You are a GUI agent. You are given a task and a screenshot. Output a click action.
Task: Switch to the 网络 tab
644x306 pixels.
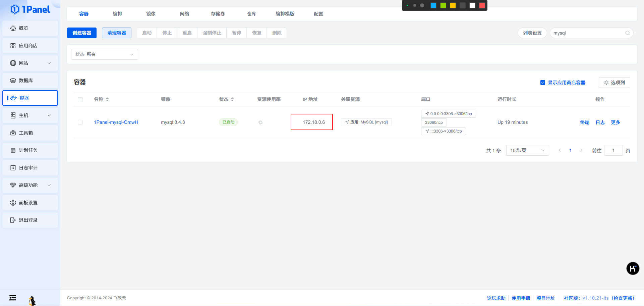(x=184, y=14)
